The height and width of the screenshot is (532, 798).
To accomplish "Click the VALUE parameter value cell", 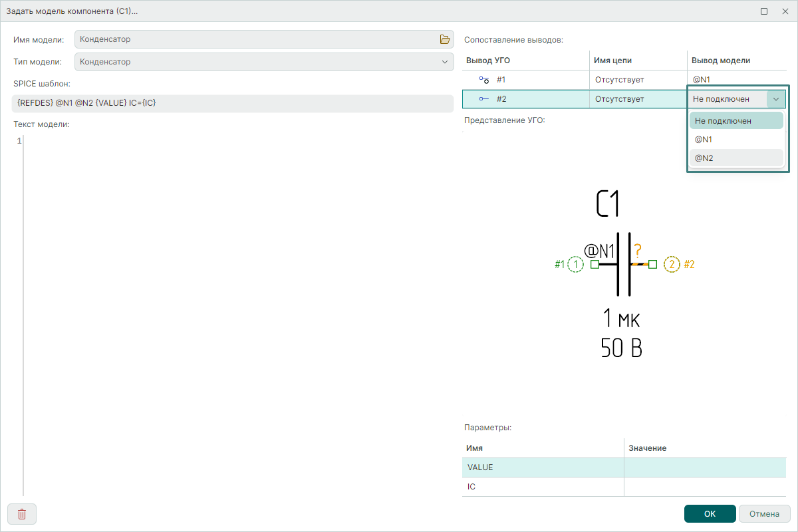I will (705, 467).
